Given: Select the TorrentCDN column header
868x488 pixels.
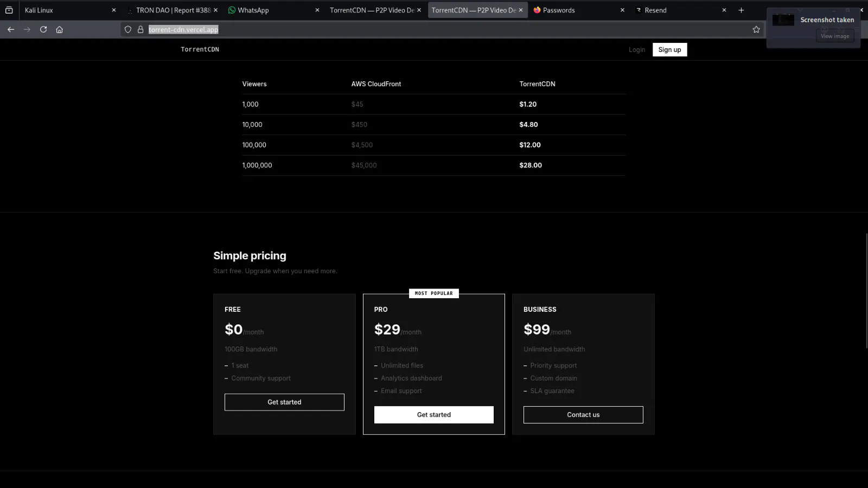Looking at the screenshot, I should click(537, 84).
